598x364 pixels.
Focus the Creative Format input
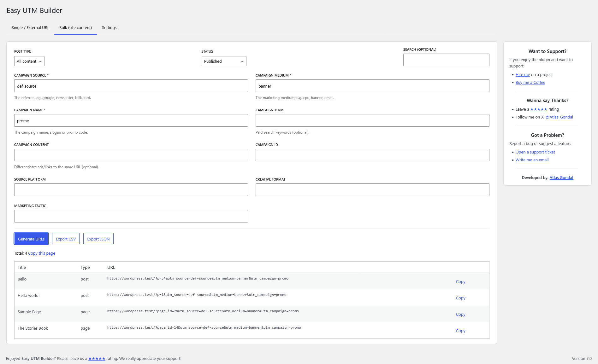coord(372,190)
